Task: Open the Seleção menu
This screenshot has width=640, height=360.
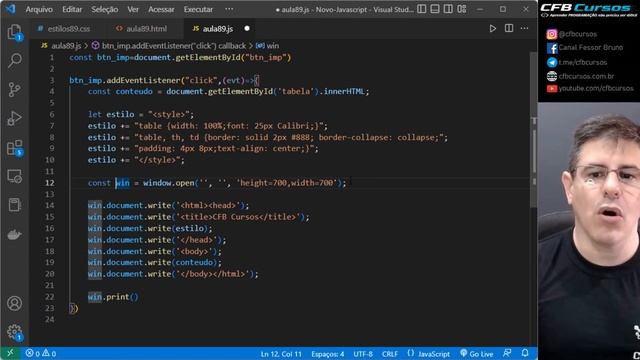Action: click(x=104, y=9)
